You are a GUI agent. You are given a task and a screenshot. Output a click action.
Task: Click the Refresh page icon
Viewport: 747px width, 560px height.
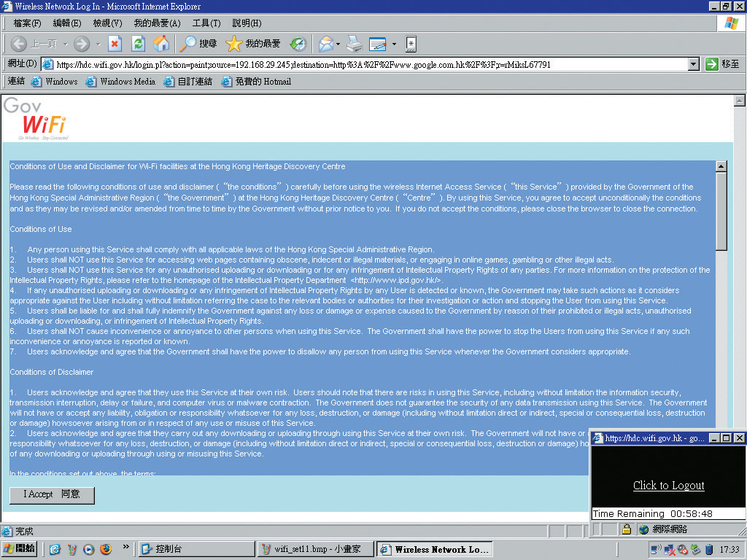tap(138, 44)
